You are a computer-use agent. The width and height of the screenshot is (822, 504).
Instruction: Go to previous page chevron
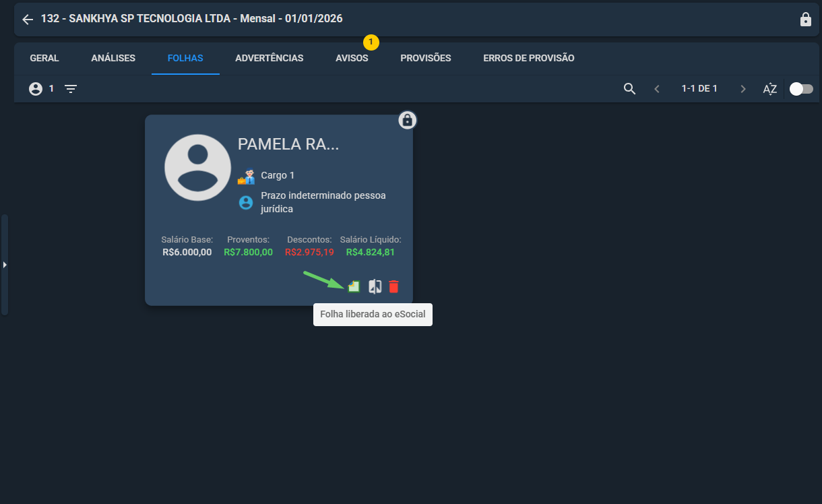click(657, 89)
